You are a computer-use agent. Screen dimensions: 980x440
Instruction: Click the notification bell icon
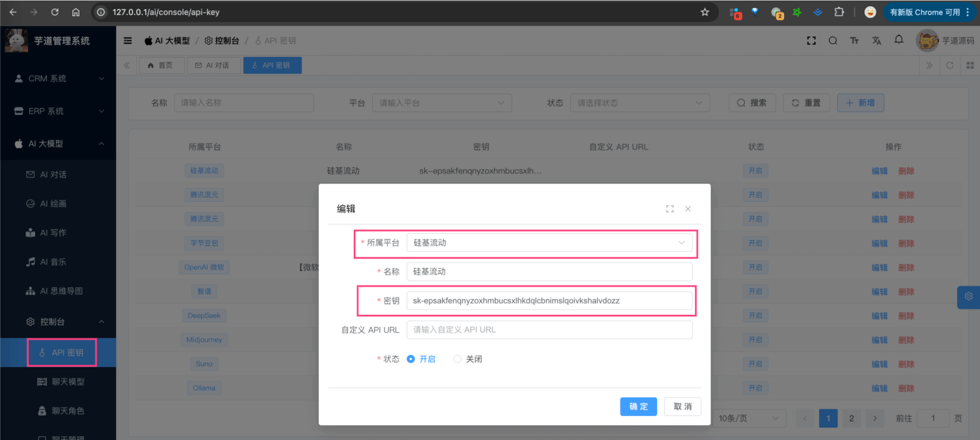(898, 40)
